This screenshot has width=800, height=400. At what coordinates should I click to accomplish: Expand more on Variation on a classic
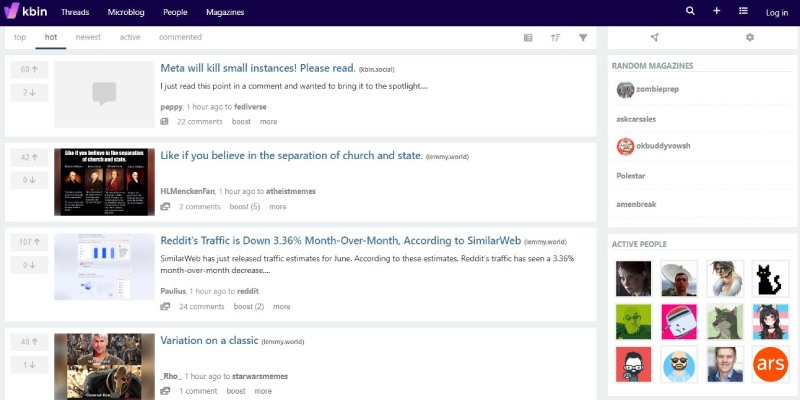(x=263, y=391)
